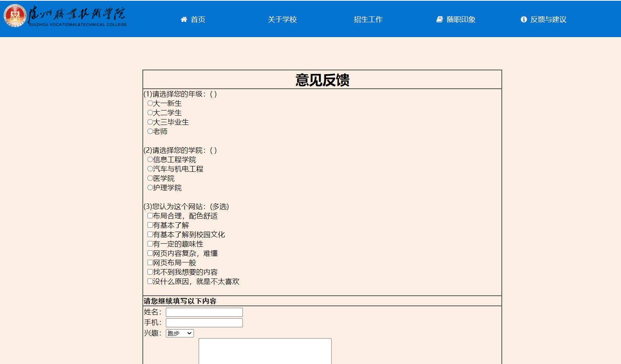Click the home icon beside 首页
This screenshot has height=364, width=621.
click(184, 20)
